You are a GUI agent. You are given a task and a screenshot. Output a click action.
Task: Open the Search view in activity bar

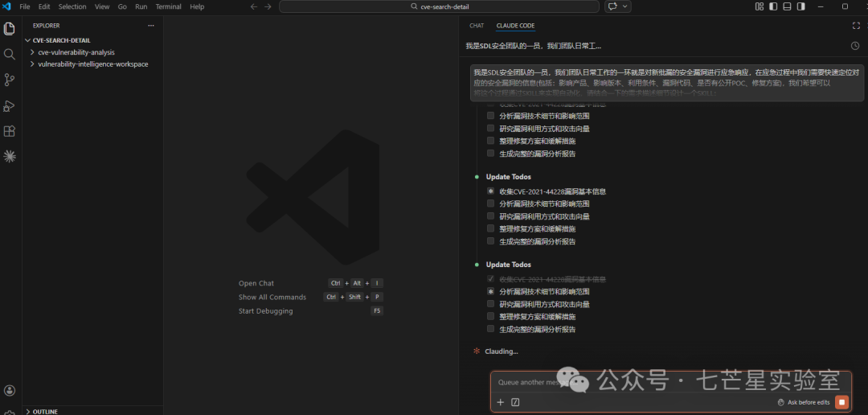(x=10, y=54)
